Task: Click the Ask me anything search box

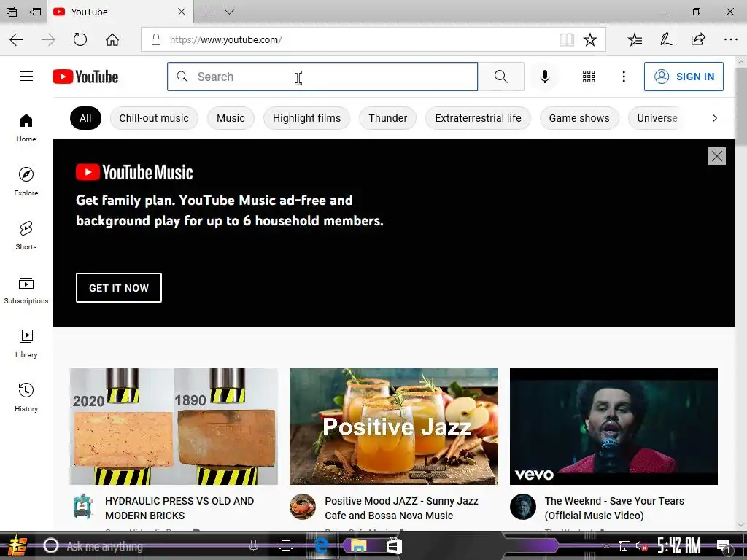Action: pyautogui.click(x=152, y=545)
